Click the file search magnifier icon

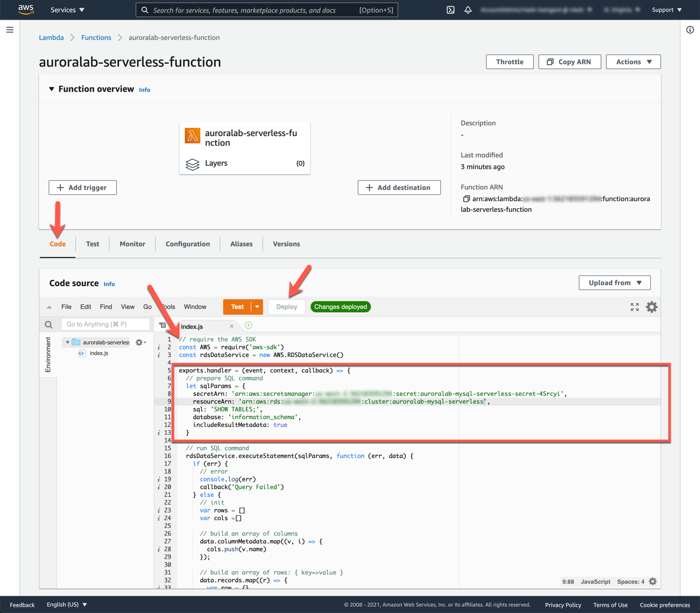[x=49, y=324]
